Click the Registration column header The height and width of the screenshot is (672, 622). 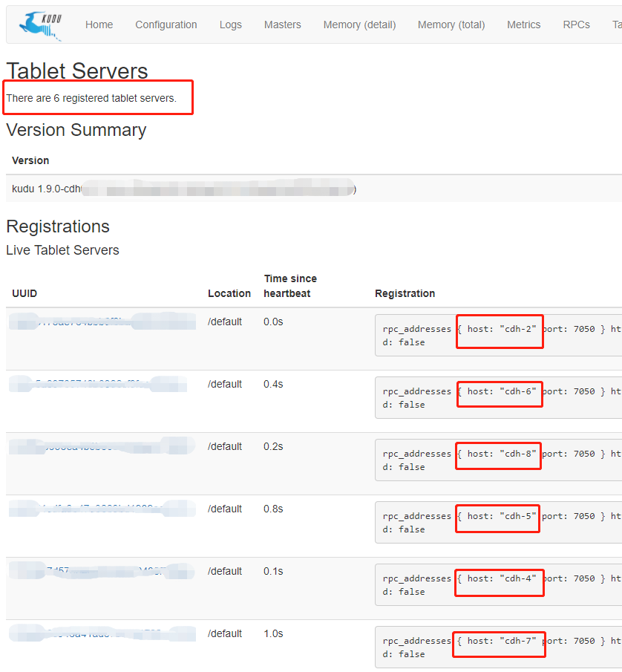tap(405, 293)
